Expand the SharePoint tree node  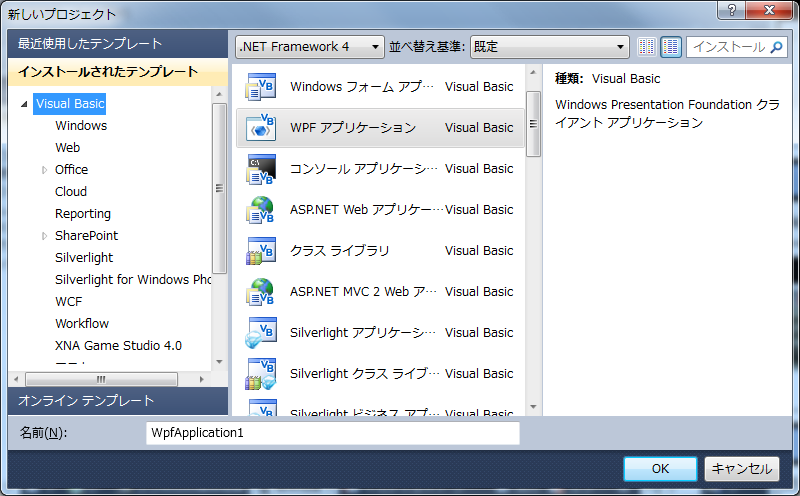pyautogui.click(x=44, y=236)
